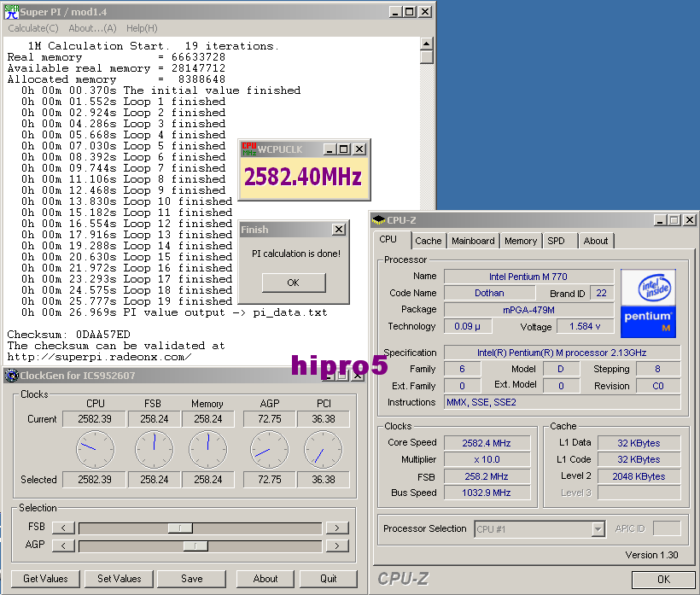Image resolution: width=700 pixels, height=595 pixels.
Task: Click Save button in ClockGen
Action: (x=192, y=579)
